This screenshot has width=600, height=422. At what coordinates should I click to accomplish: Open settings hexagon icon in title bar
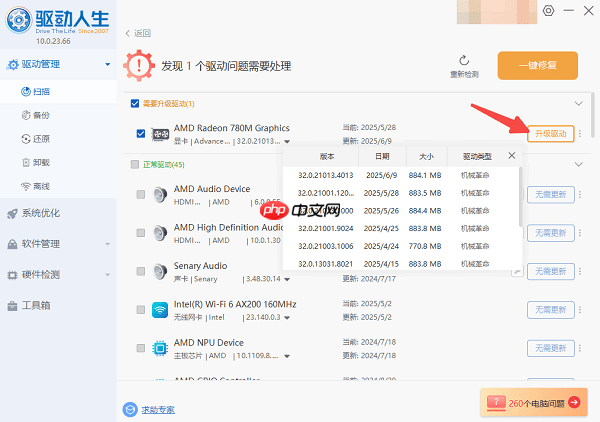click(x=548, y=11)
